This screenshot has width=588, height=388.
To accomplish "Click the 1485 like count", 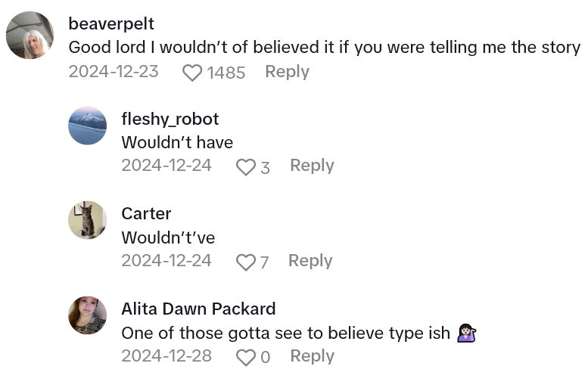I will tap(226, 73).
